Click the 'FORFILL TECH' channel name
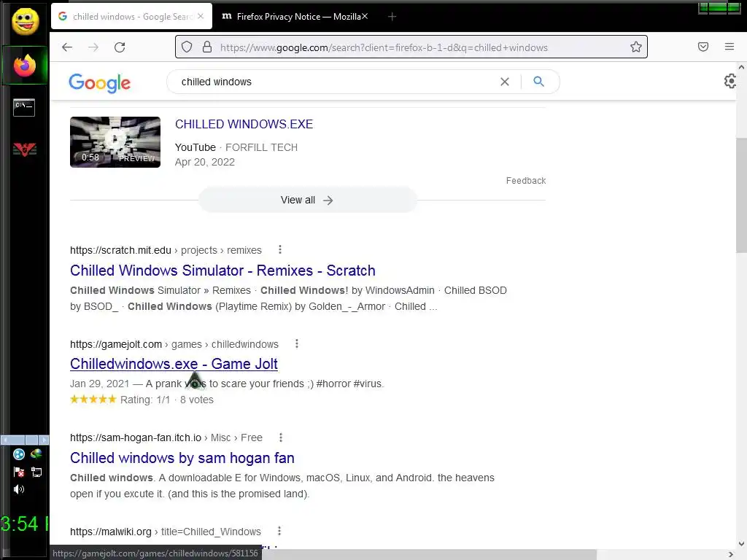Image resolution: width=747 pixels, height=560 pixels. point(262,147)
